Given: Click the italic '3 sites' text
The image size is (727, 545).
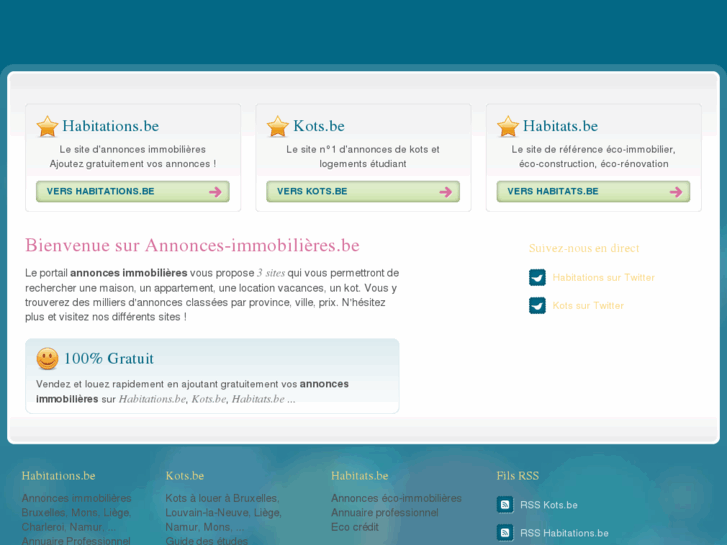Looking at the screenshot, I should click(x=271, y=273).
